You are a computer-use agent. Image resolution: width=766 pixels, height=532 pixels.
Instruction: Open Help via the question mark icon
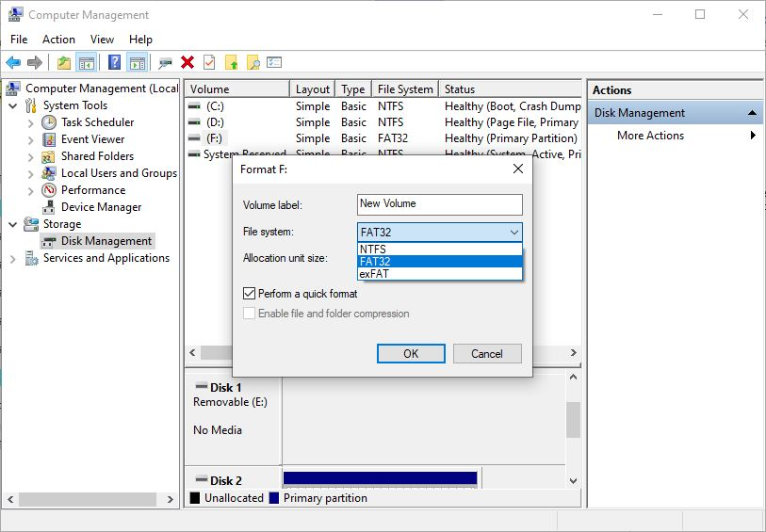coord(114,62)
